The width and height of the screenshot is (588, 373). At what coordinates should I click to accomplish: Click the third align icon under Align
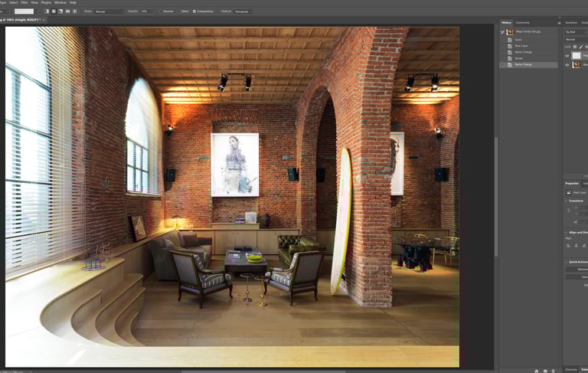(x=583, y=246)
